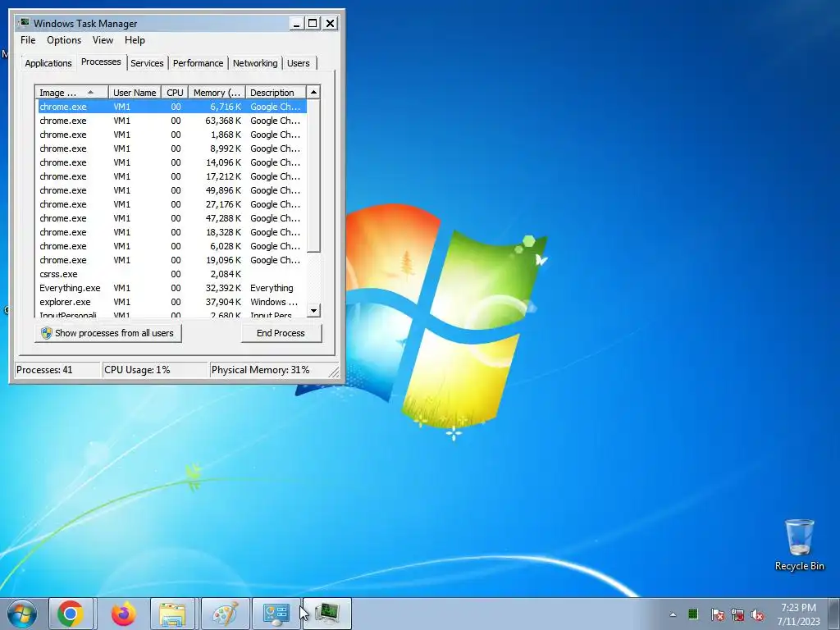The height and width of the screenshot is (630, 840).
Task: Click the Task Manager resize grip
Action: tap(335, 372)
